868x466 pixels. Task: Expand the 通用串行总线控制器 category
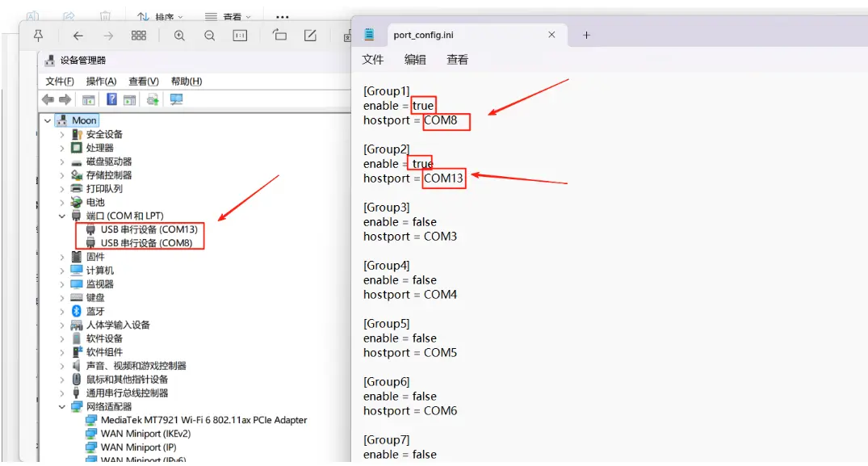pos(62,393)
